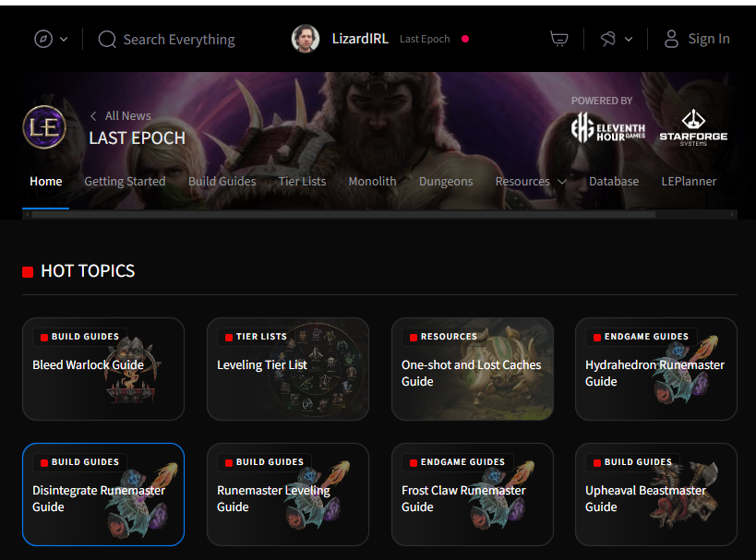Open the shopping cart icon
756x560 pixels.
pos(558,39)
